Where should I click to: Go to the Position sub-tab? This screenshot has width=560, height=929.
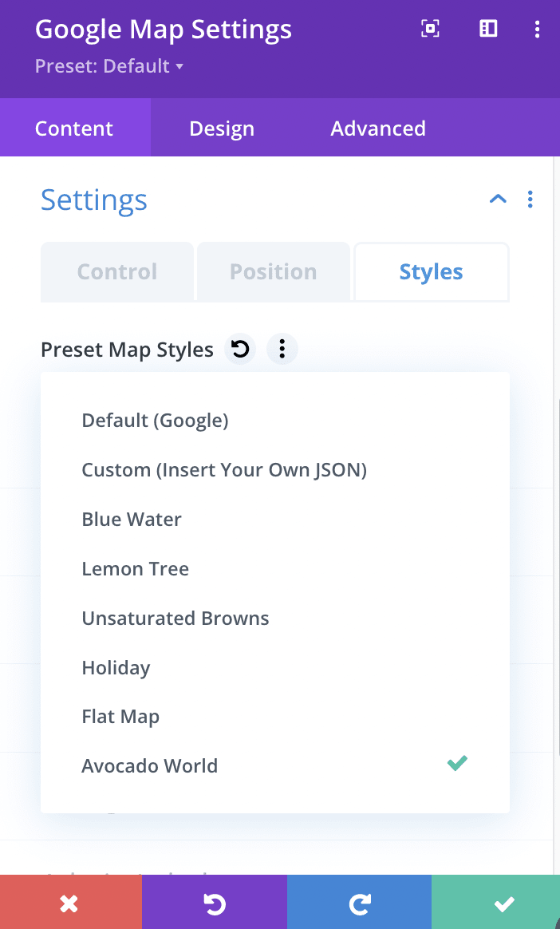(274, 272)
